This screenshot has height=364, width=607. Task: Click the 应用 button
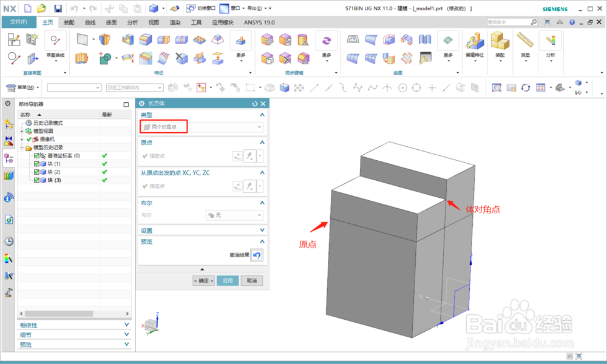pyautogui.click(x=228, y=280)
